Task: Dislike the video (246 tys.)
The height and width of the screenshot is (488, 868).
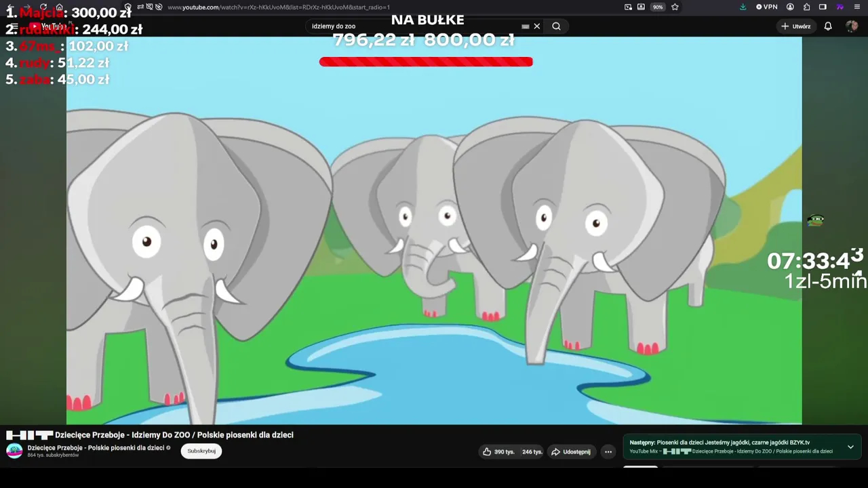Action: pyautogui.click(x=532, y=451)
